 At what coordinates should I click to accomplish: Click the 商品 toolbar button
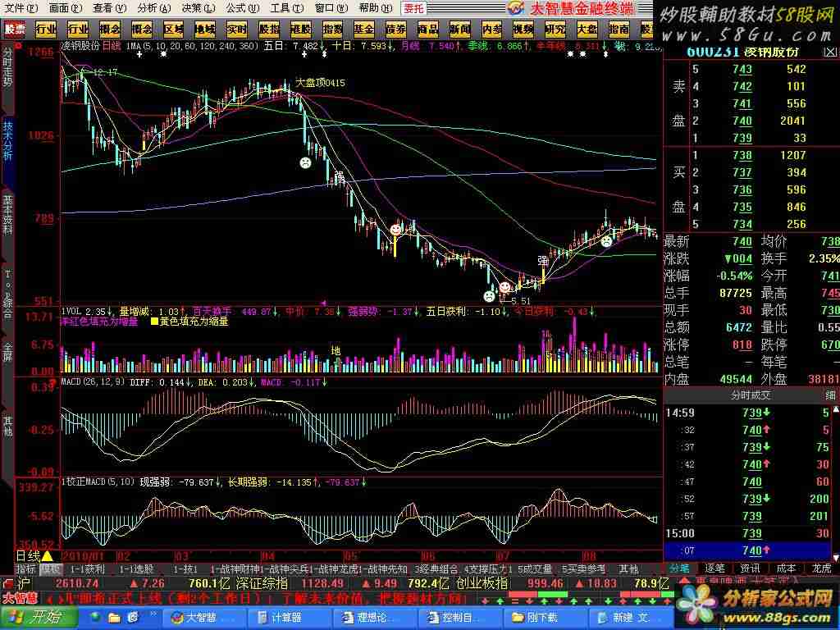pos(428,29)
